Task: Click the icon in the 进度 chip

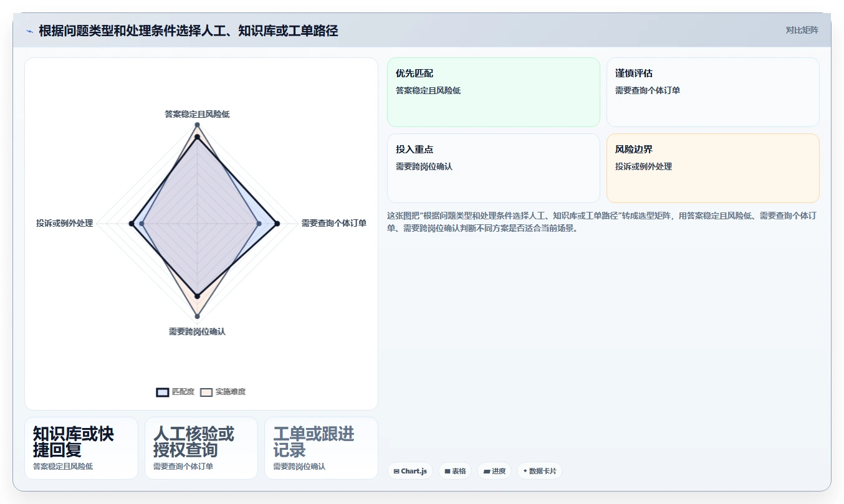Action: tap(487, 472)
